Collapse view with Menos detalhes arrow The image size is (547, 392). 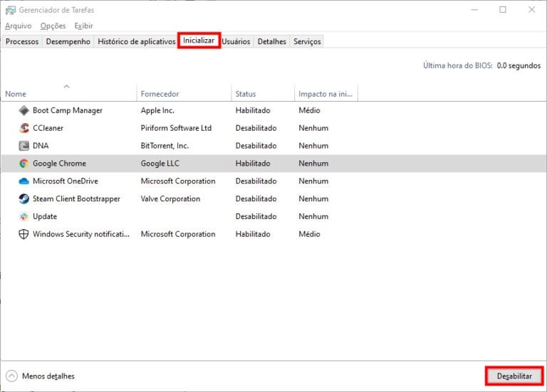point(11,376)
